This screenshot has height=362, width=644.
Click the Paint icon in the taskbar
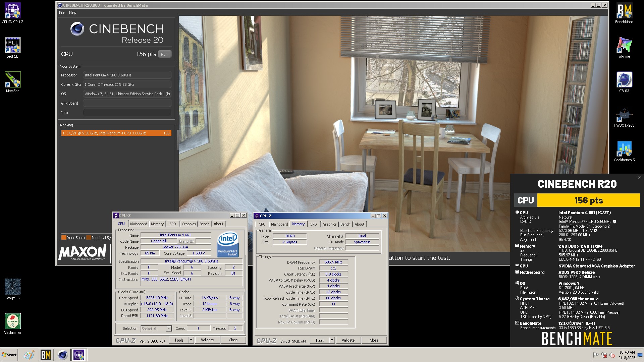(x=29, y=355)
